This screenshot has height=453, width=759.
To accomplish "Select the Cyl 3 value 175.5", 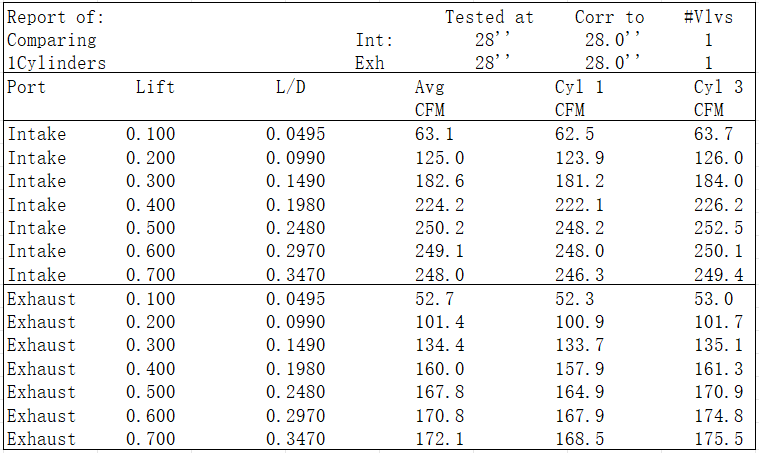I will click(x=718, y=439).
